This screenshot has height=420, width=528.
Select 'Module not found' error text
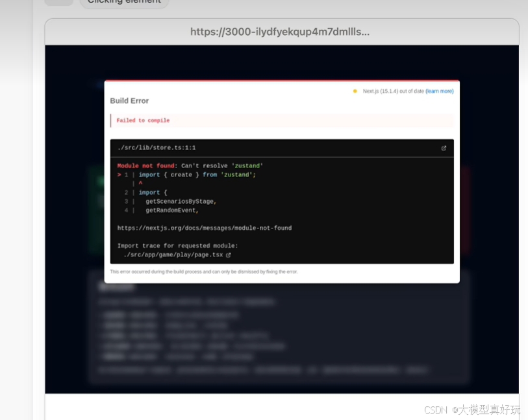tap(146, 166)
